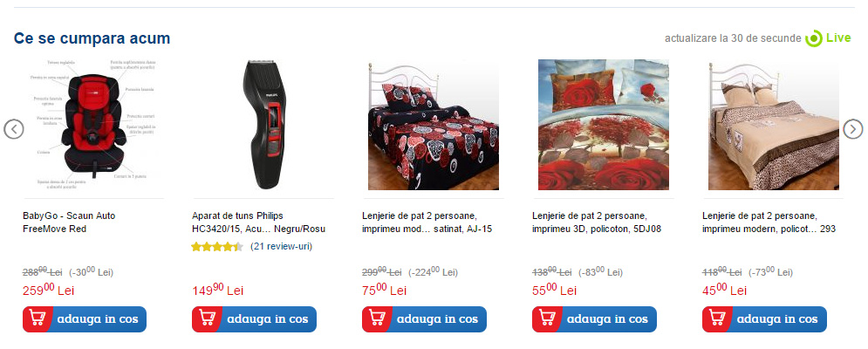Open the imprimeu 3D policoton 5DJ08 title

(597, 222)
